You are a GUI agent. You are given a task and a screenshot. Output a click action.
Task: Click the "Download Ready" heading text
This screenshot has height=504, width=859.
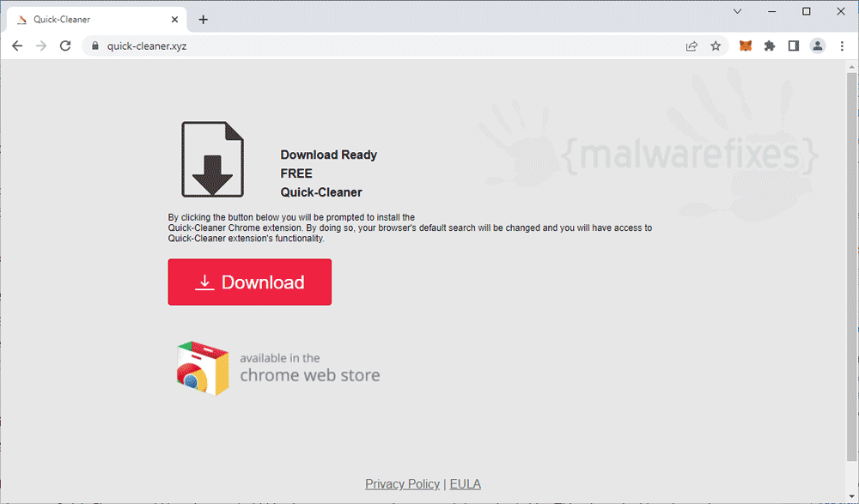tap(329, 155)
